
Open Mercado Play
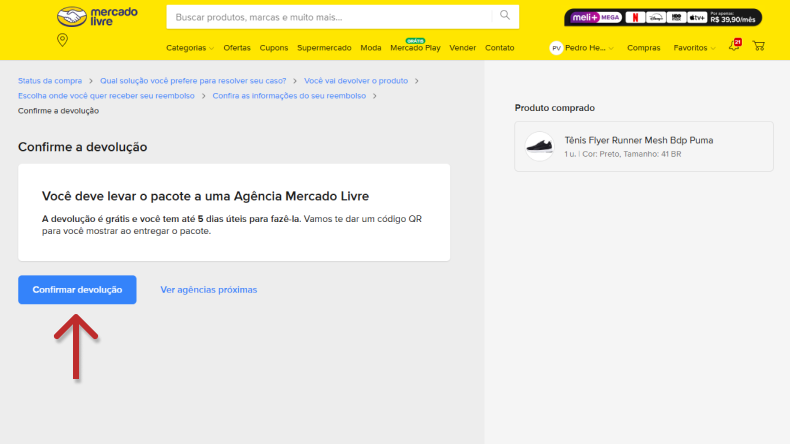(x=415, y=48)
